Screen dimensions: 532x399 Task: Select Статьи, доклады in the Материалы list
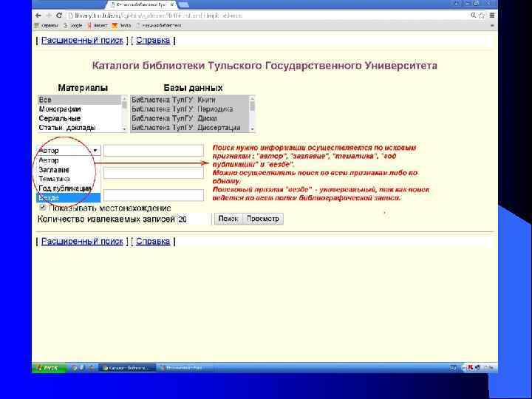(x=79, y=128)
